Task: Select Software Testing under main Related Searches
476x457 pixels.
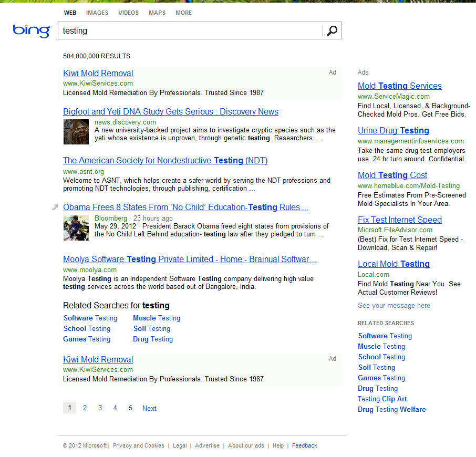Action: [90, 318]
